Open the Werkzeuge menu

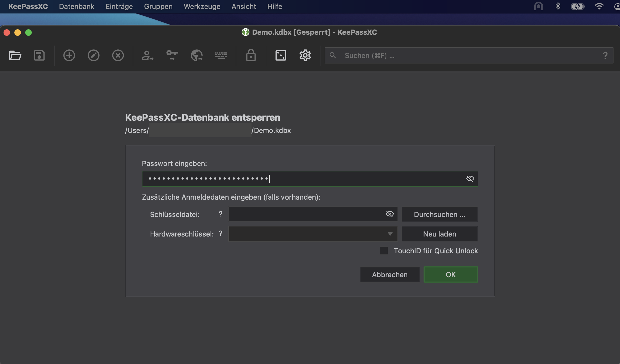pyautogui.click(x=202, y=7)
